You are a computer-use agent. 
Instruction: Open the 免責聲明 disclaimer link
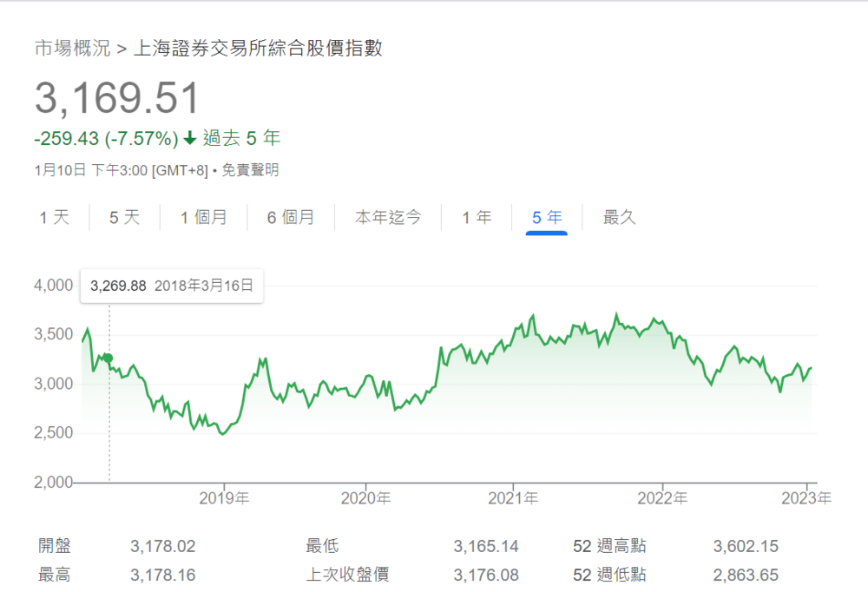(250, 170)
